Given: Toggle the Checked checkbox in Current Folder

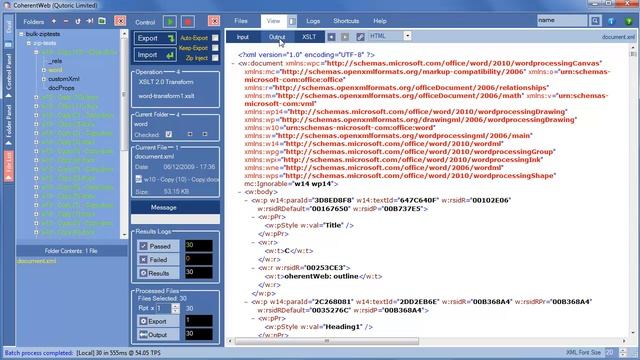Looking at the screenshot, I should pyautogui.click(x=169, y=134).
